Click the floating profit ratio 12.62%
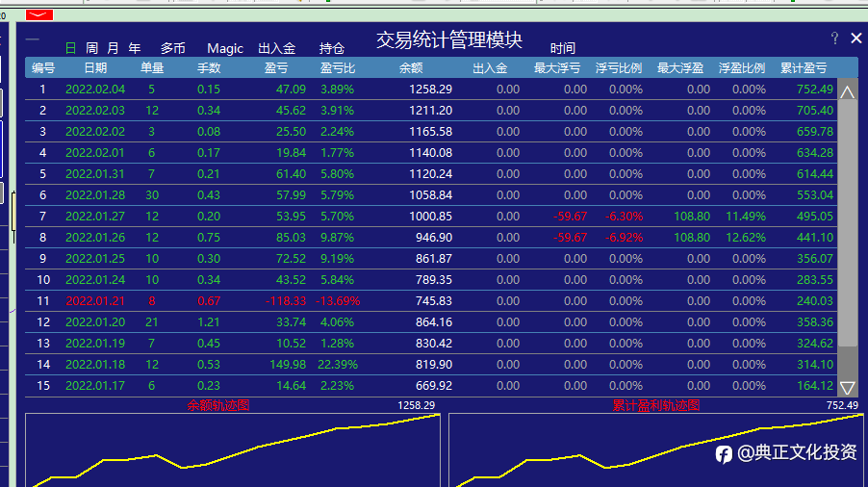Viewport: 868px width, 487px height. point(746,238)
